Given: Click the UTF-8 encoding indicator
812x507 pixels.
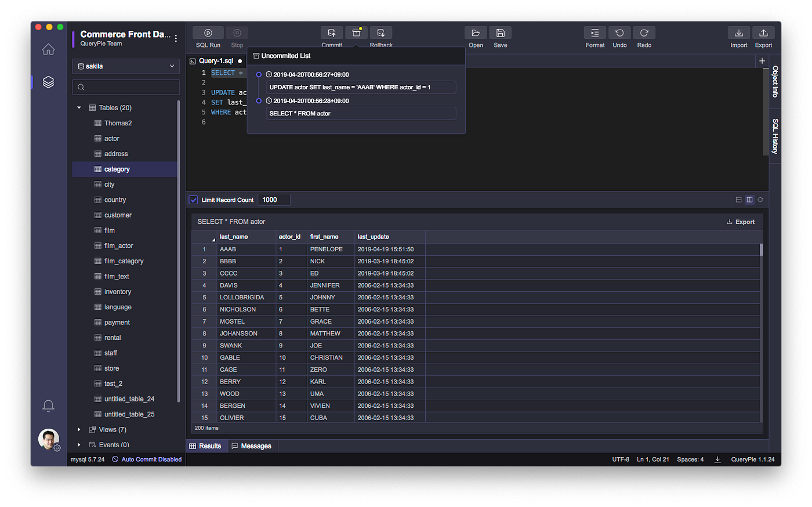Looking at the screenshot, I should pyautogui.click(x=621, y=459).
